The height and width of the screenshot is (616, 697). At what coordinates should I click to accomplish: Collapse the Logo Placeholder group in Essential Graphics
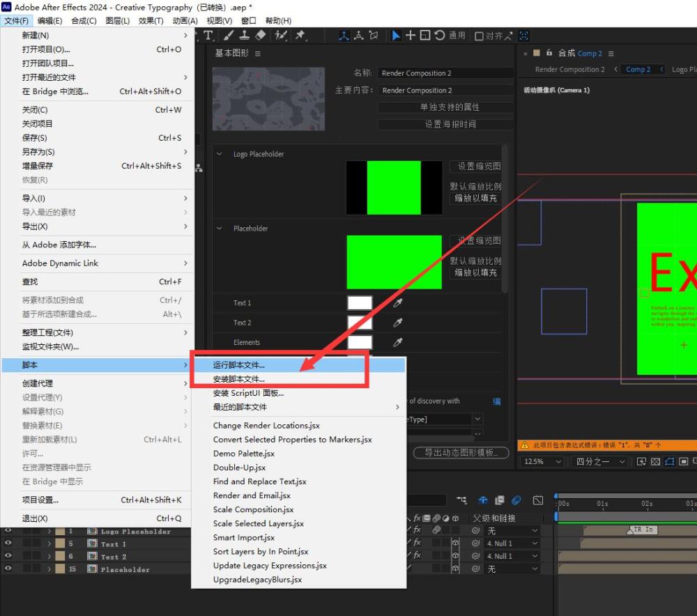click(x=219, y=154)
